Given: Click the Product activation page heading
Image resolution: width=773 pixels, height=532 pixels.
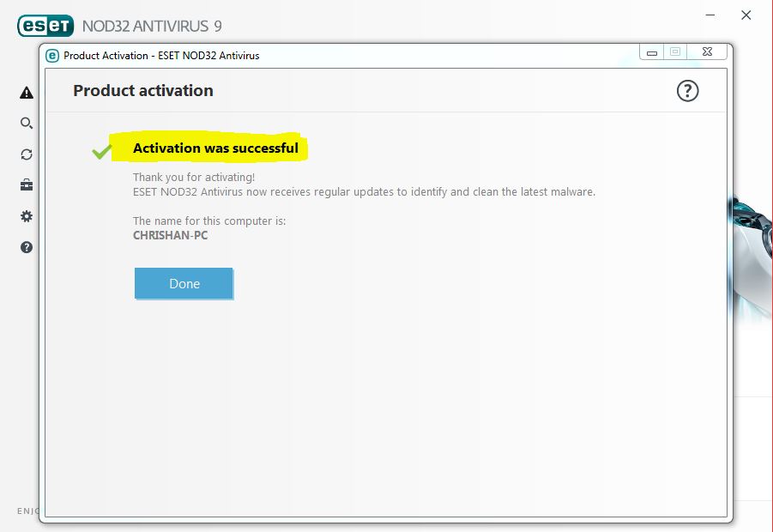Looking at the screenshot, I should click(142, 90).
